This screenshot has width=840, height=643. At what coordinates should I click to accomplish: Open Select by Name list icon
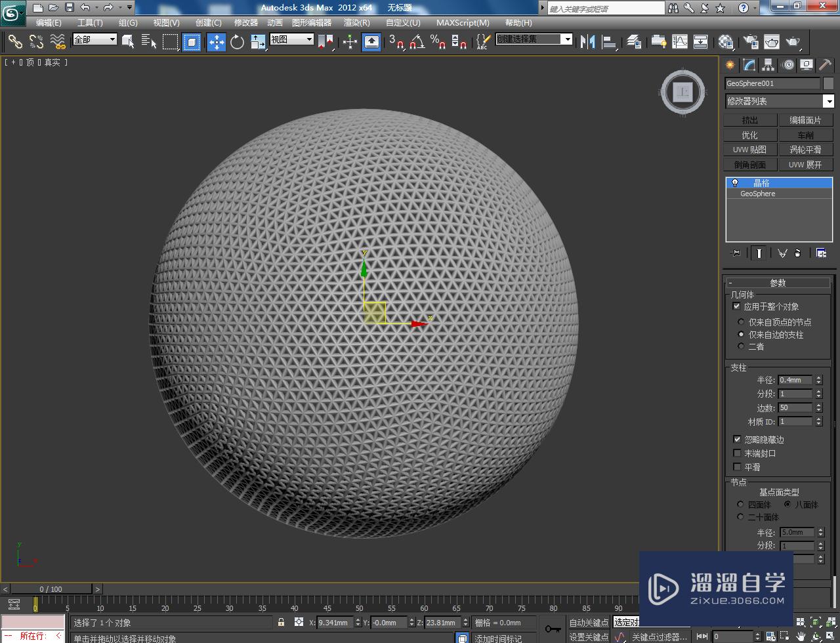coord(149,42)
